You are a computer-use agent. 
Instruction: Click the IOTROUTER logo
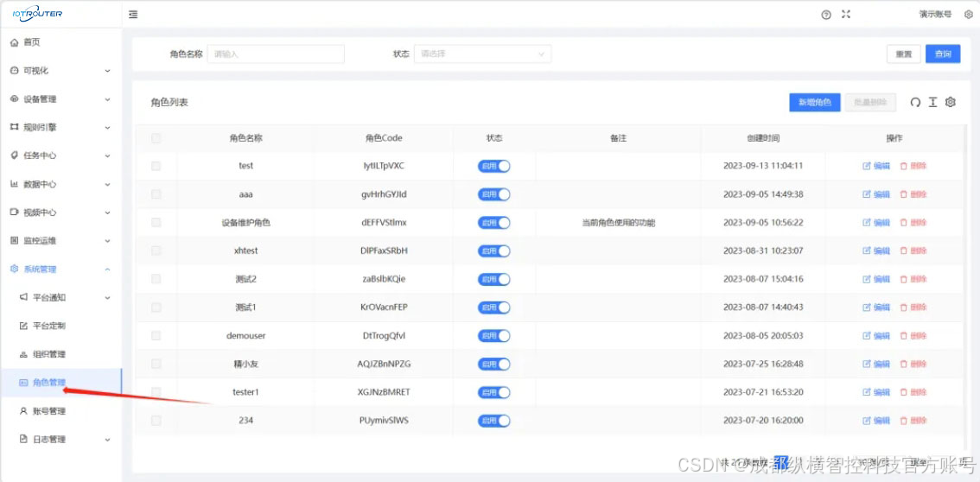pos(37,14)
